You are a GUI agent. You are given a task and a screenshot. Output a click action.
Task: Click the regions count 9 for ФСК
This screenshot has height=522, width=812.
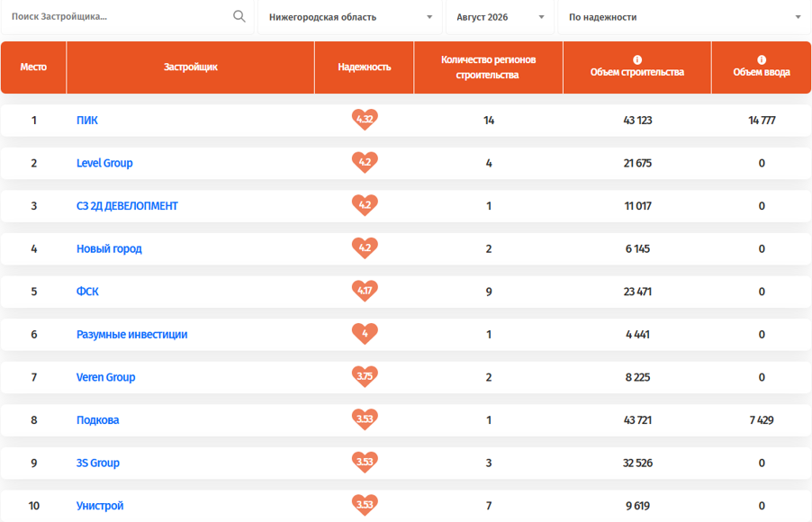coord(489,292)
